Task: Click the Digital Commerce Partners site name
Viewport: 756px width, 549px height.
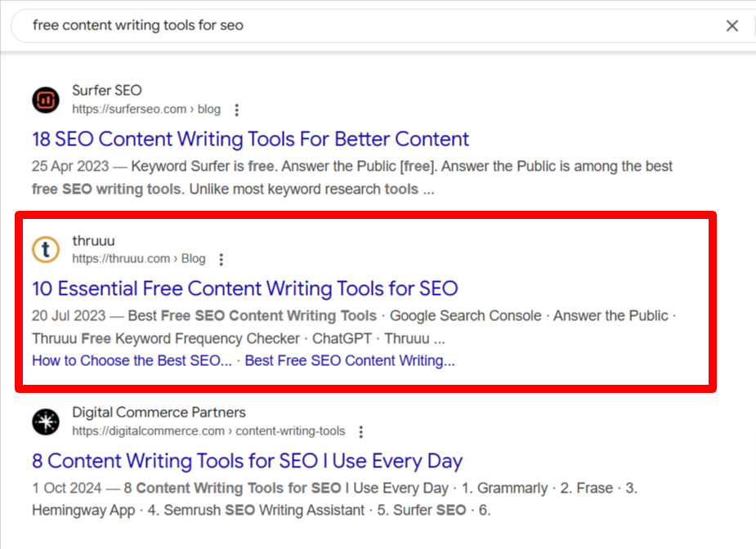Action: [x=159, y=412]
